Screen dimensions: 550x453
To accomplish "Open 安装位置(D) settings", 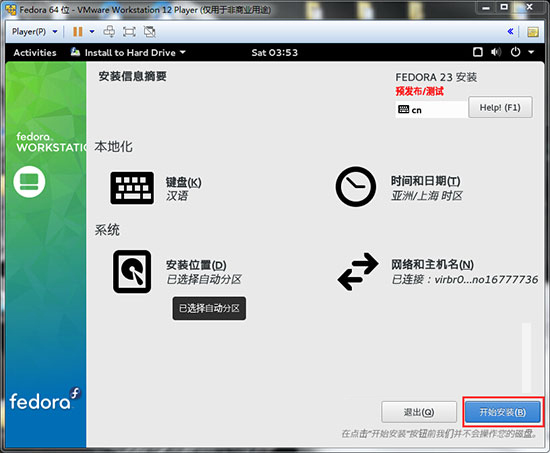I will [196, 265].
